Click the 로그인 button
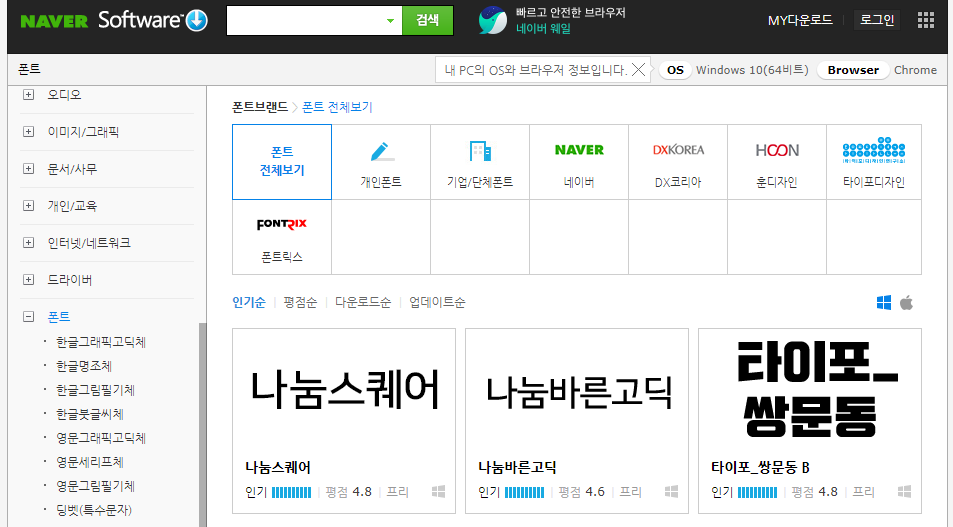This screenshot has width=953, height=527. click(x=876, y=20)
